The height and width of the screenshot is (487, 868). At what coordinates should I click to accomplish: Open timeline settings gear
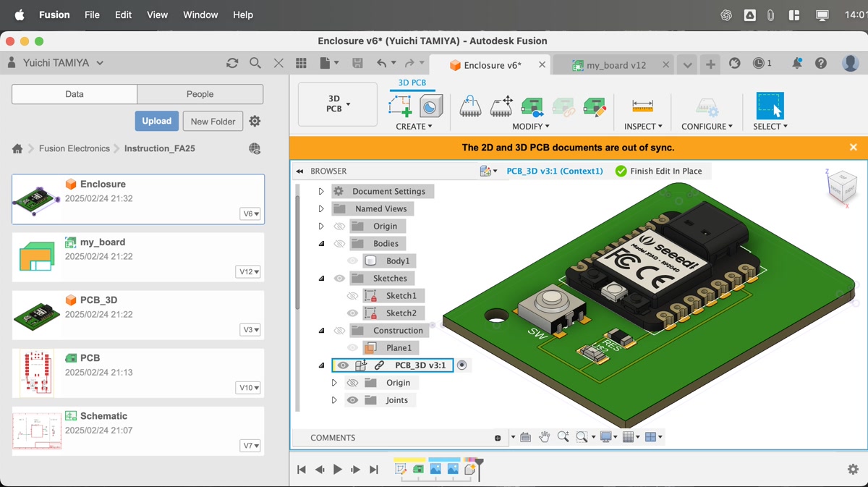(853, 469)
